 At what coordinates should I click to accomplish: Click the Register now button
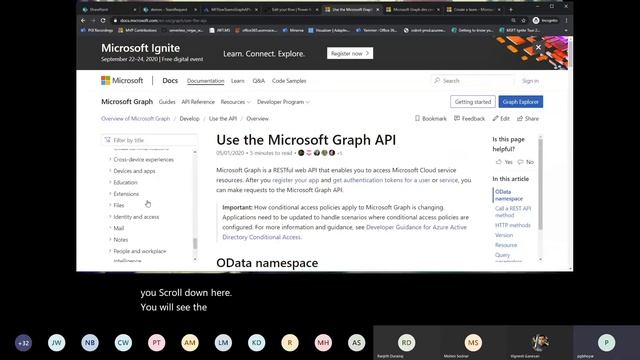click(350, 53)
